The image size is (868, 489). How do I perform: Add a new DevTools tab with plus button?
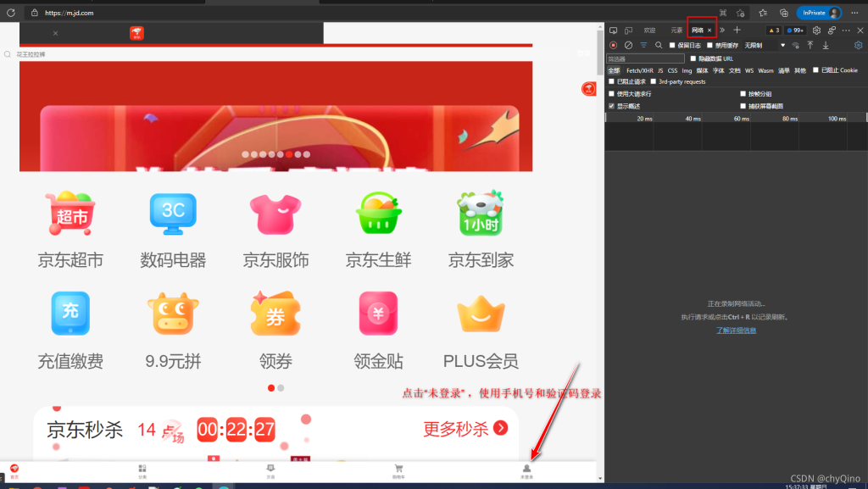[737, 31]
